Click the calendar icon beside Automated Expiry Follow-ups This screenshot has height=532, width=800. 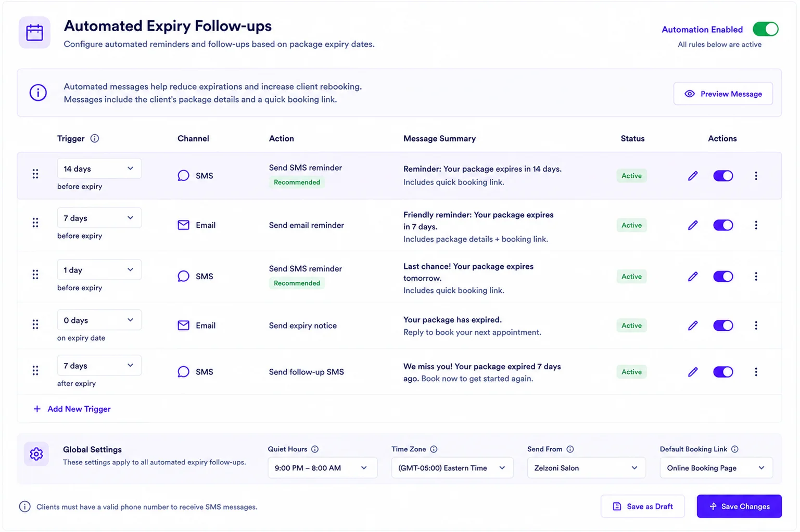coord(34,32)
